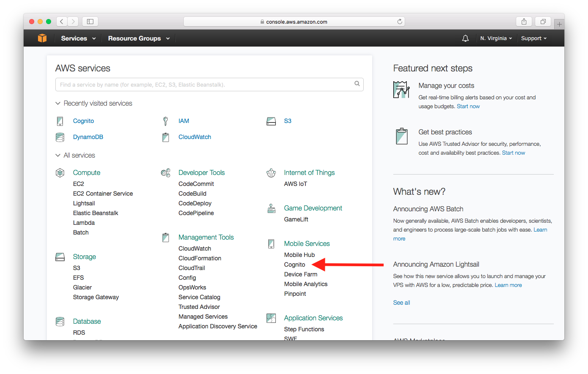Viewport: 588px width, 374px height.
Task: Open Lightsail service link
Action: (x=84, y=203)
